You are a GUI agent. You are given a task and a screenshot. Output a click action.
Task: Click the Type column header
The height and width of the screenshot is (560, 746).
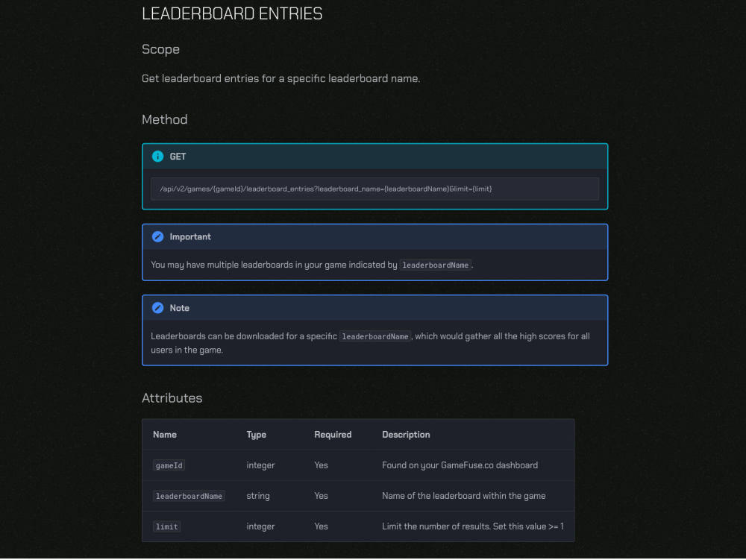pos(257,435)
